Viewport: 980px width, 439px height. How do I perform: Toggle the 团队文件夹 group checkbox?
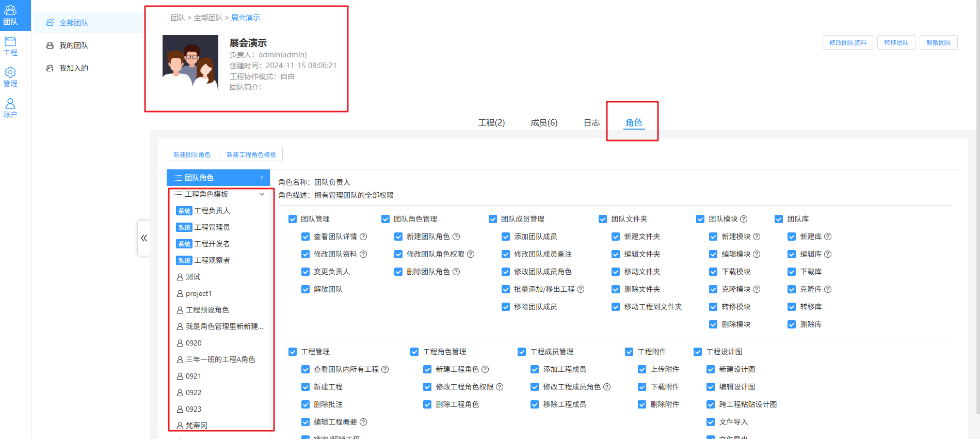(x=603, y=219)
